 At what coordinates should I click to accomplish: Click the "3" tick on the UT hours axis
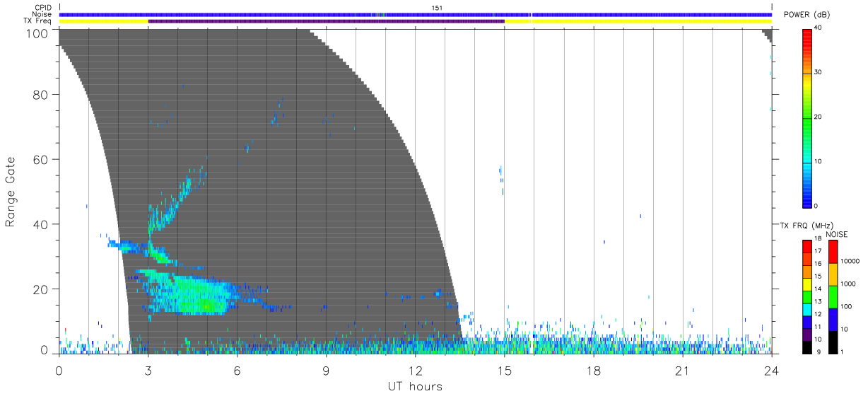[x=148, y=371]
